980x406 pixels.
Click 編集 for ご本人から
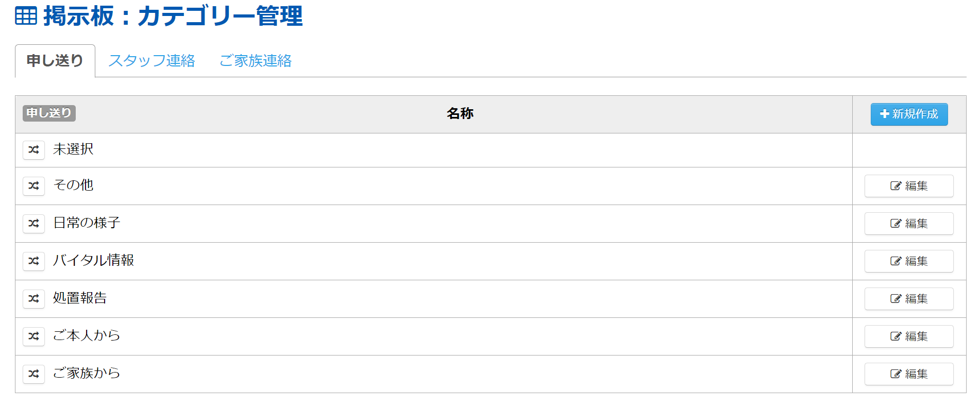point(909,336)
